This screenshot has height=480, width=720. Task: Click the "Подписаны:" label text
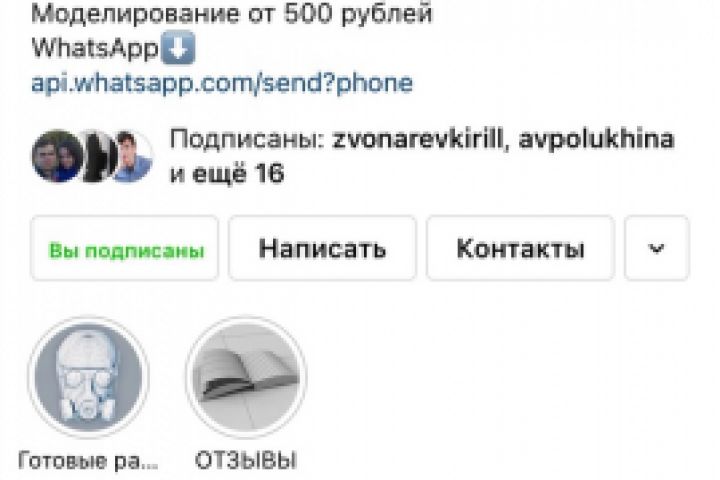(x=248, y=140)
